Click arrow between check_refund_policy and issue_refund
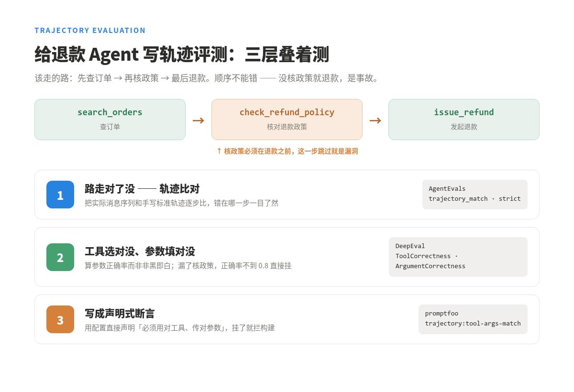This screenshot has height=392, width=574. click(375, 120)
